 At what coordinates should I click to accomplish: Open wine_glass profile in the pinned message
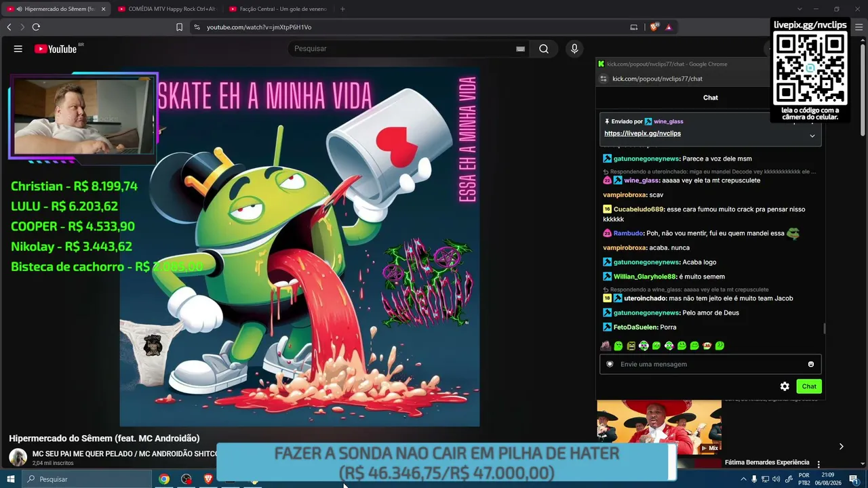669,121
